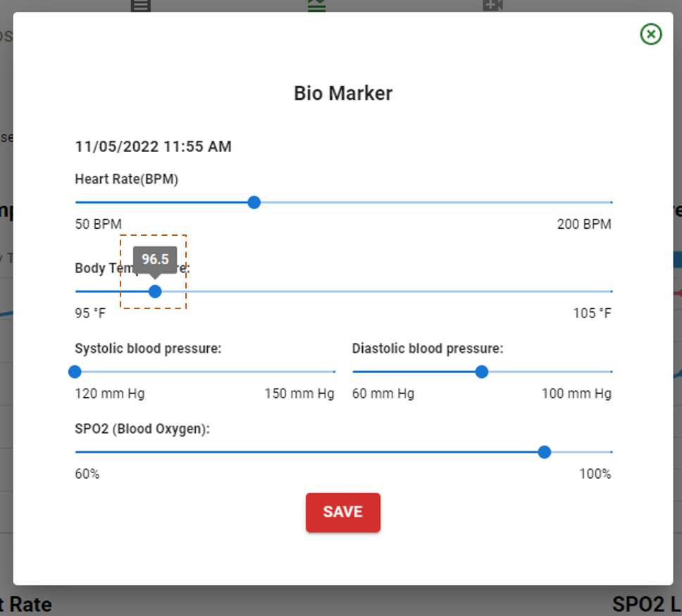Screen dimensions: 682x616
Task: Select the Diastolic blood pressure slider handle
Action: pos(481,372)
